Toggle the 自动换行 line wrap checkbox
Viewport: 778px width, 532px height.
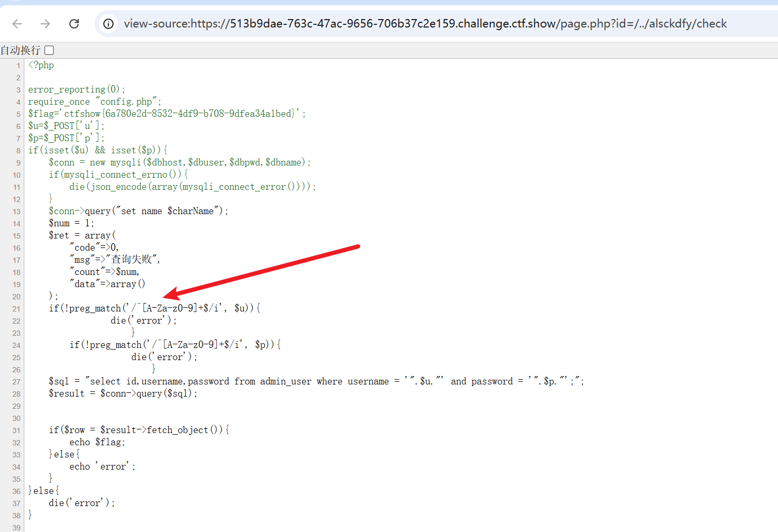[49, 50]
